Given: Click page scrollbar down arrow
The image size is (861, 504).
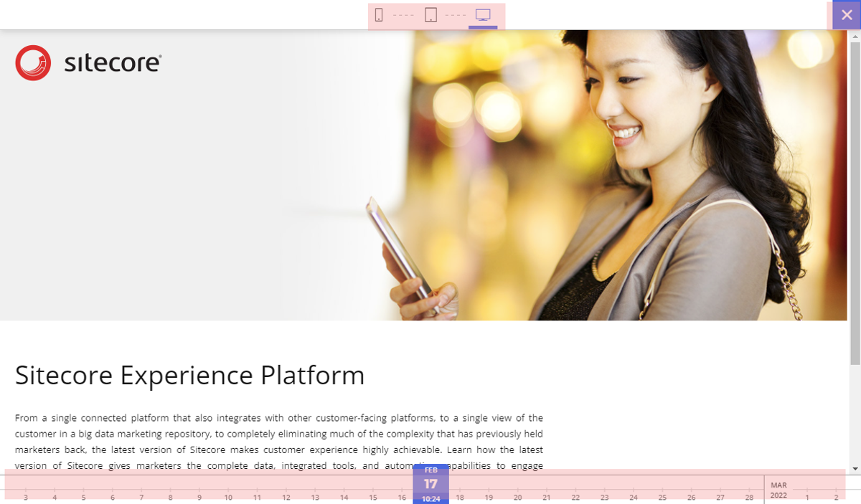Looking at the screenshot, I should 855,469.
